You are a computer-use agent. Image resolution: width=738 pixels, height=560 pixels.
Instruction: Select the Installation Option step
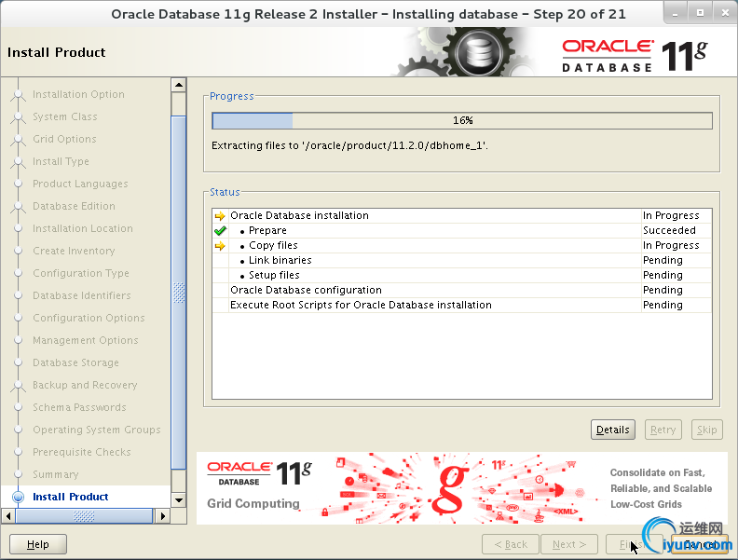[78, 94]
